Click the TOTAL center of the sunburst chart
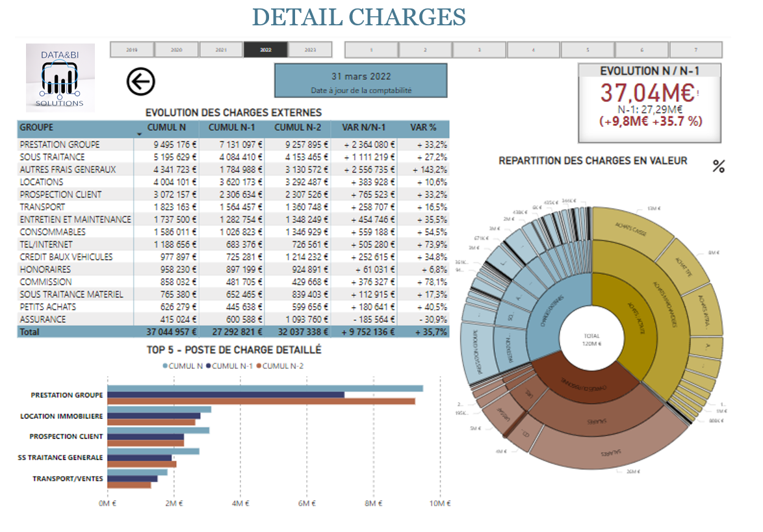 click(593, 336)
